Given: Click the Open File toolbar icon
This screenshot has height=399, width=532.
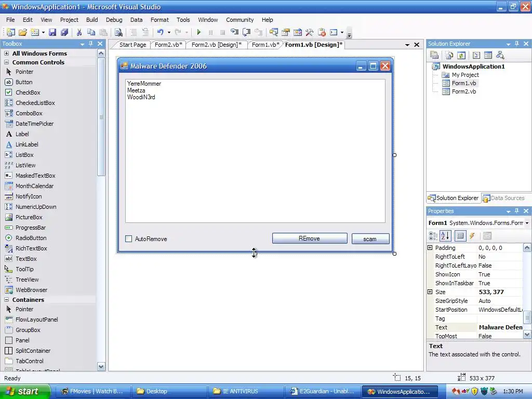Looking at the screenshot, I should (23, 32).
